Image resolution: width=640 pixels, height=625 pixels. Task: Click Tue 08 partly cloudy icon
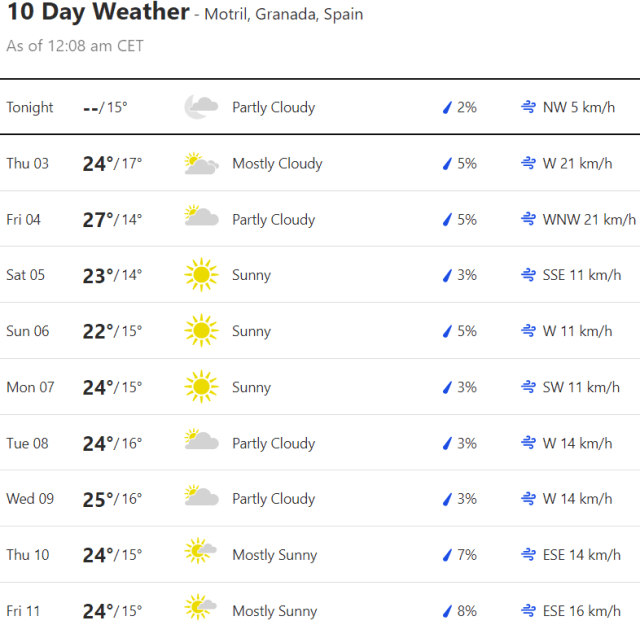click(201, 442)
